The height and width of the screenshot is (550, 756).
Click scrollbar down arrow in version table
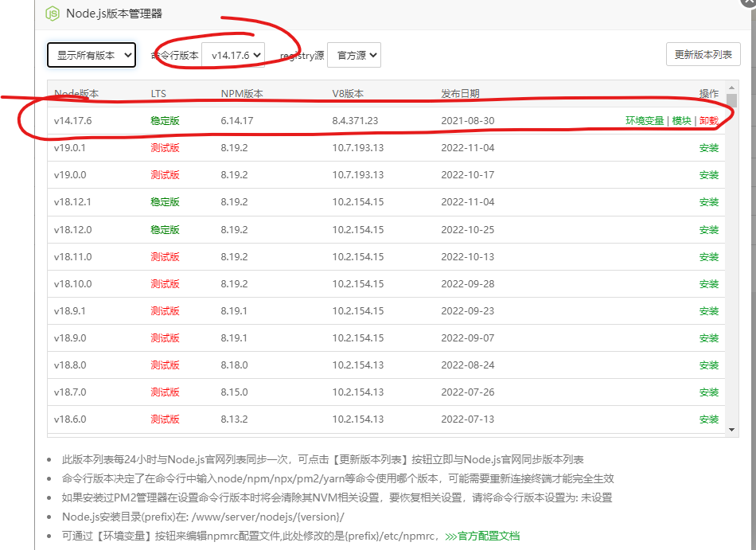click(731, 430)
